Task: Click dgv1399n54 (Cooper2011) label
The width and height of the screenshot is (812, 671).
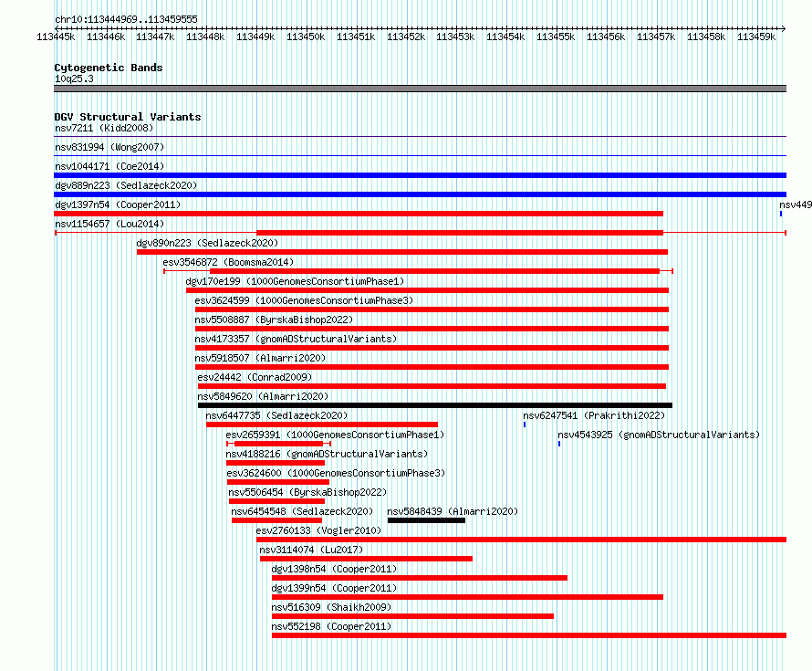Action: point(334,588)
